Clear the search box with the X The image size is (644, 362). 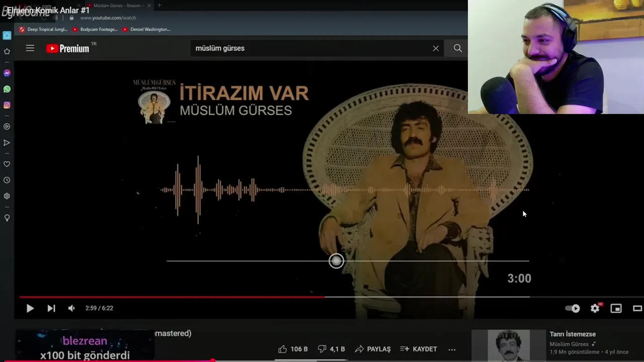pos(436,48)
